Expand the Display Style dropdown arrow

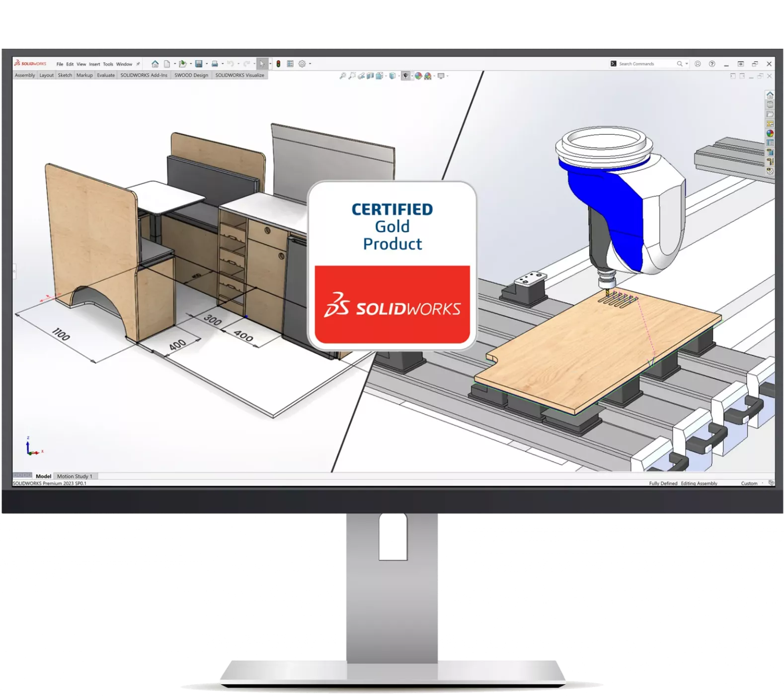398,76
